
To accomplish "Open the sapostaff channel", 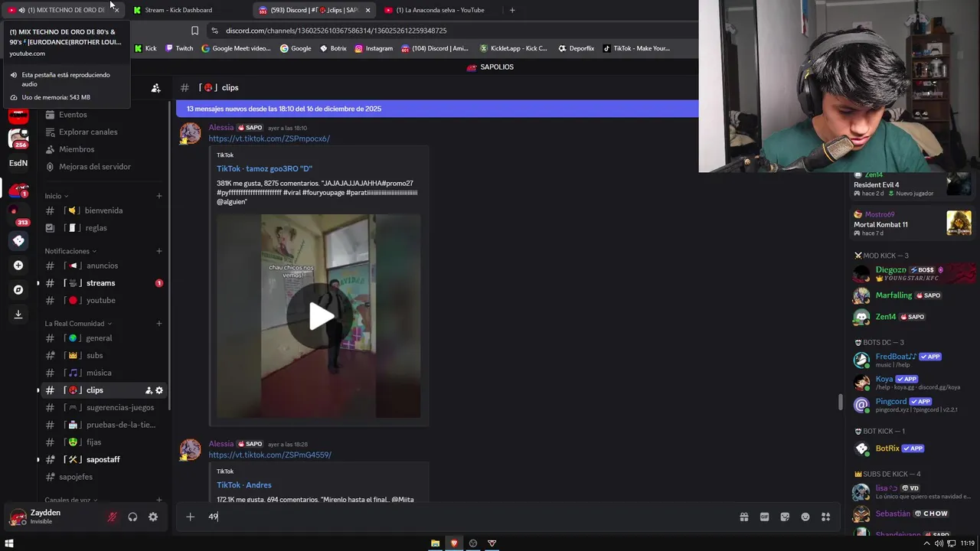I will click(x=103, y=459).
